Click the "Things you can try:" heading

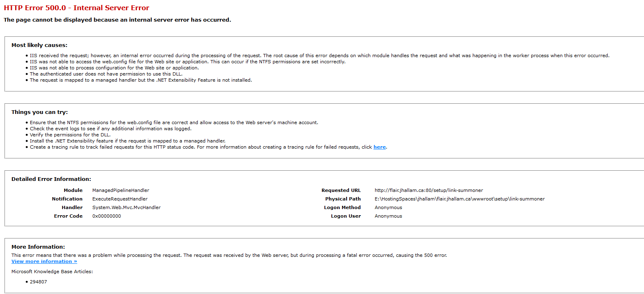pos(40,112)
